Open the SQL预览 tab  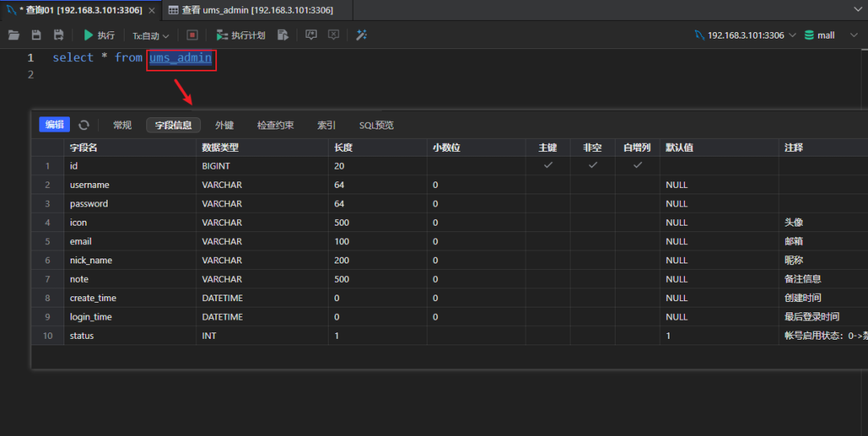(376, 125)
